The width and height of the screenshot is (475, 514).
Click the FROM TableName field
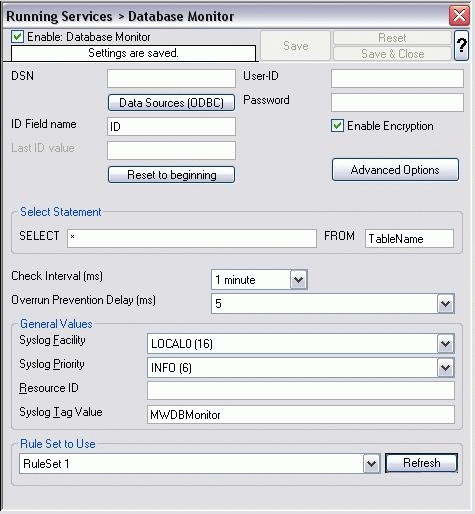[409, 238]
